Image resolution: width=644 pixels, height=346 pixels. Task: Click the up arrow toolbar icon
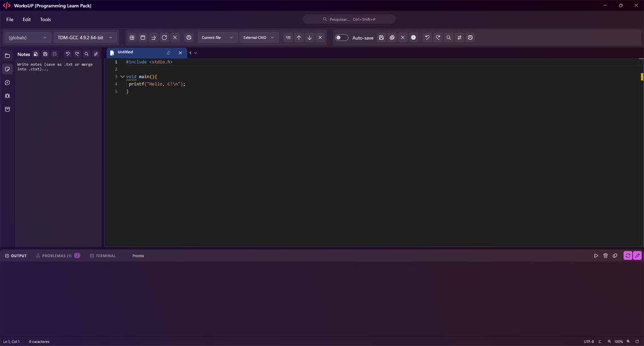pos(299,38)
